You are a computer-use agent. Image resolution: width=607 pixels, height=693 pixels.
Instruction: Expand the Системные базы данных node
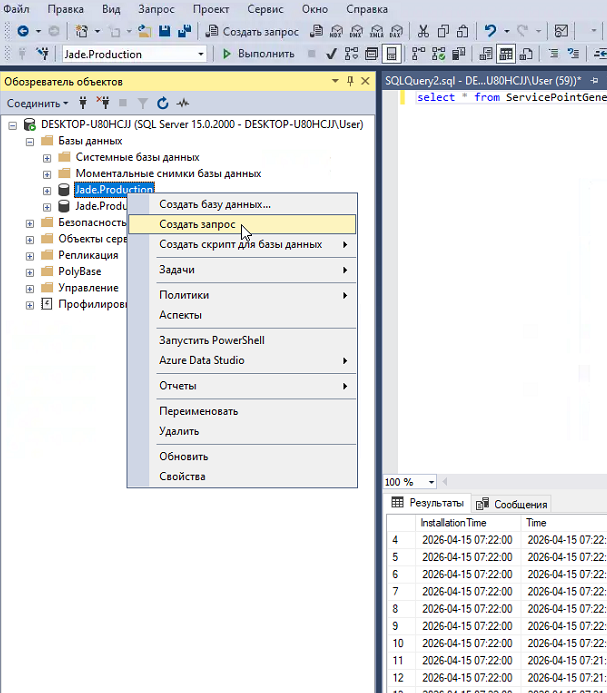tap(47, 158)
